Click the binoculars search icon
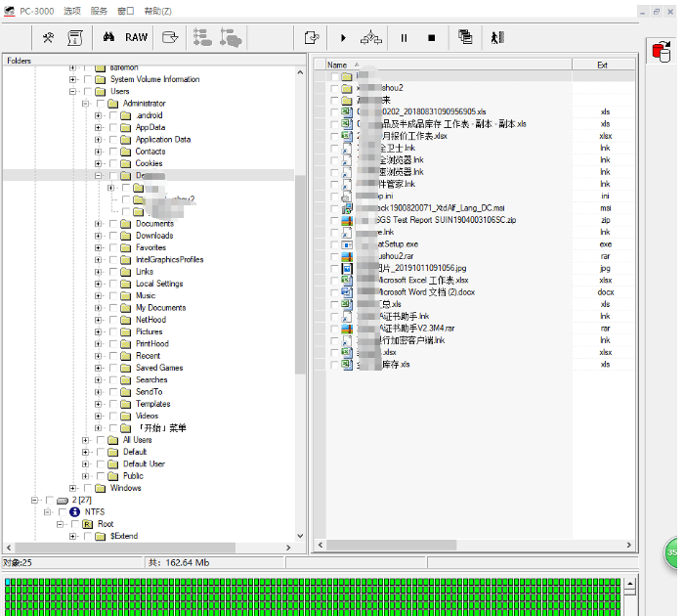 pyautogui.click(x=108, y=37)
